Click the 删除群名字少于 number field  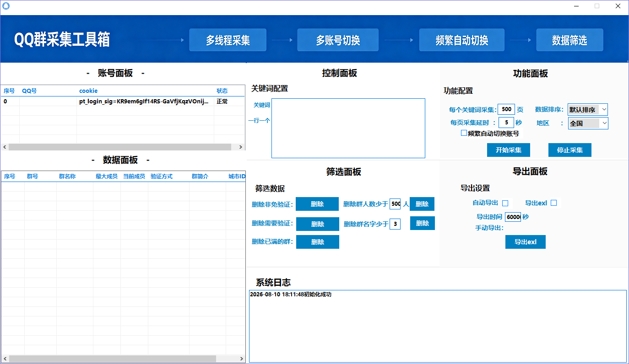click(x=395, y=224)
